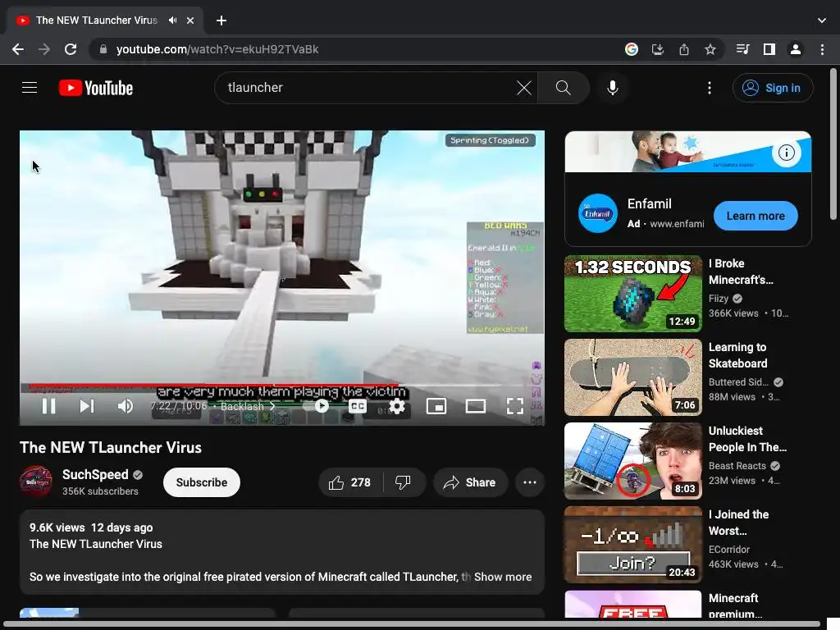The image size is (840, 630).
Task: Open the 1.32 SECONDS video thumbnail
Action: [632, 294]
